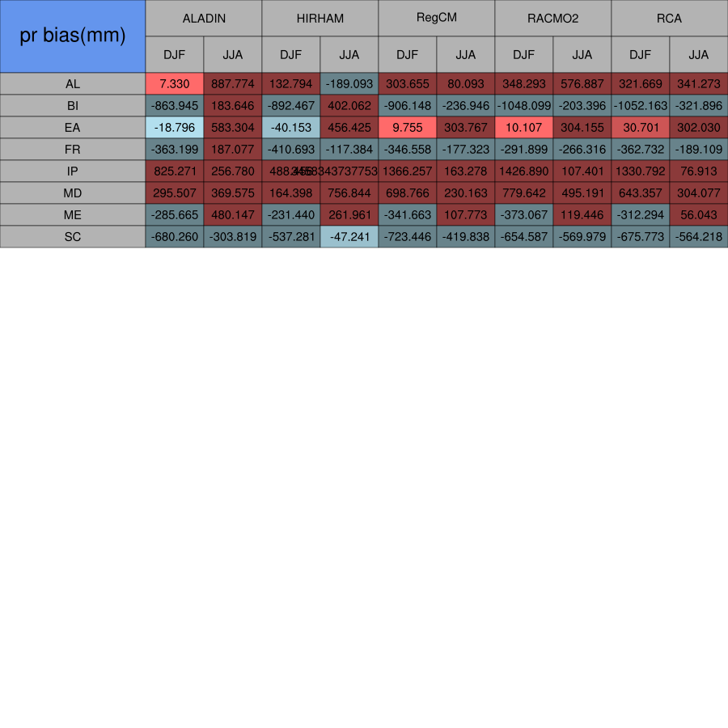The width and height of the screenshot is (728, 728).
Task: Select the HIRHAM column header
Action: [320, 18]
